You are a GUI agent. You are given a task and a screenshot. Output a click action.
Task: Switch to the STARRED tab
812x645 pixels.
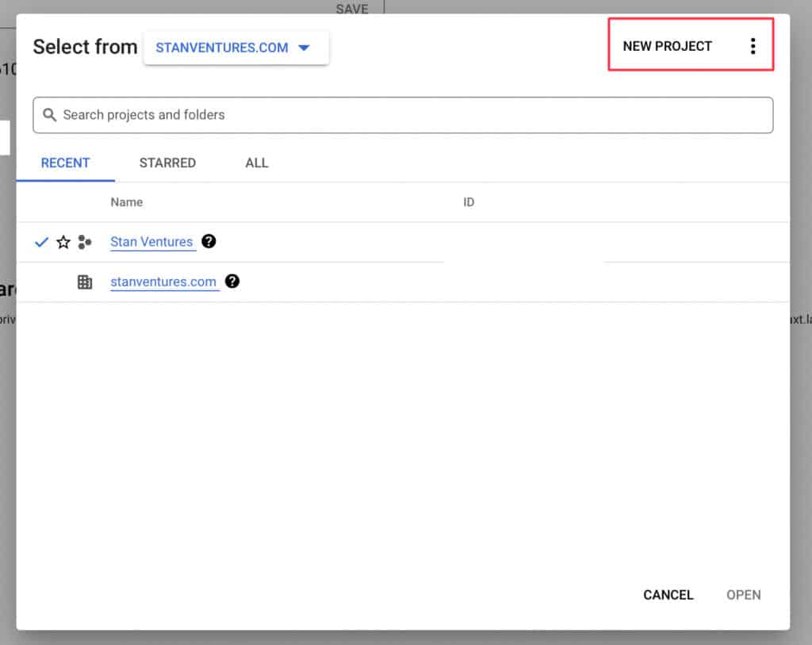167,163
